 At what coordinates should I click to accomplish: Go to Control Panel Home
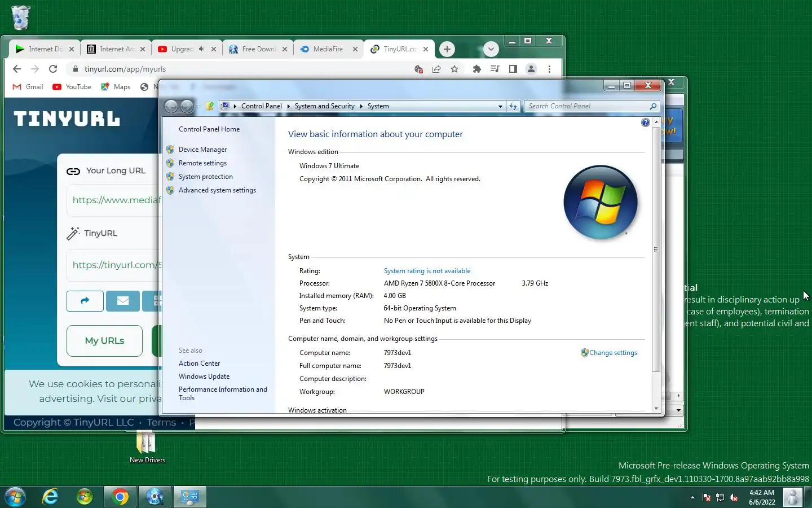point(209,129)
